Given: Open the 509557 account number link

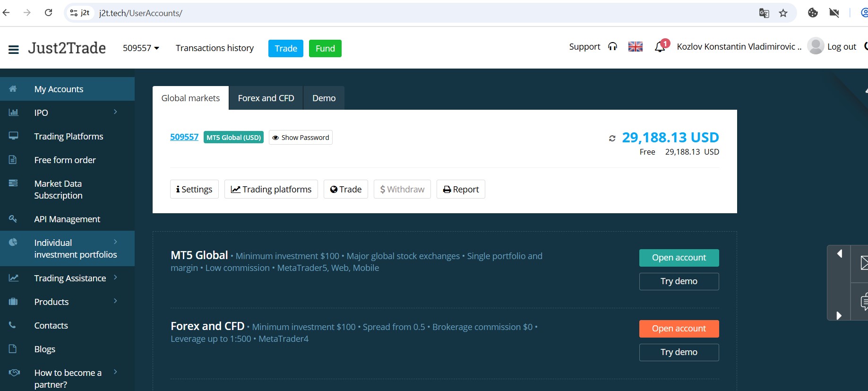Looking at the screenshot, I should click(184, 137).
